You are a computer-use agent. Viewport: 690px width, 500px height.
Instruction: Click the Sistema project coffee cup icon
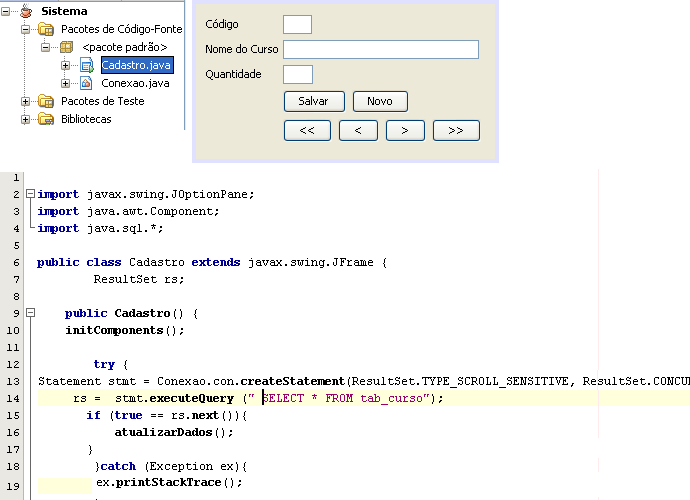point(26,11)
